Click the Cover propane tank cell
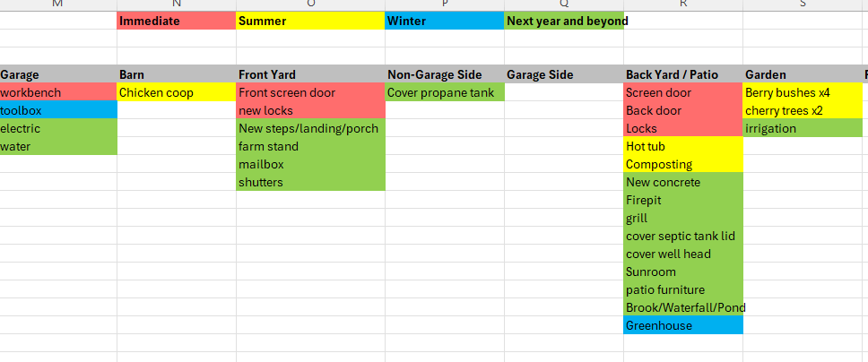868x362 pixels. click(x=444, y=92)
